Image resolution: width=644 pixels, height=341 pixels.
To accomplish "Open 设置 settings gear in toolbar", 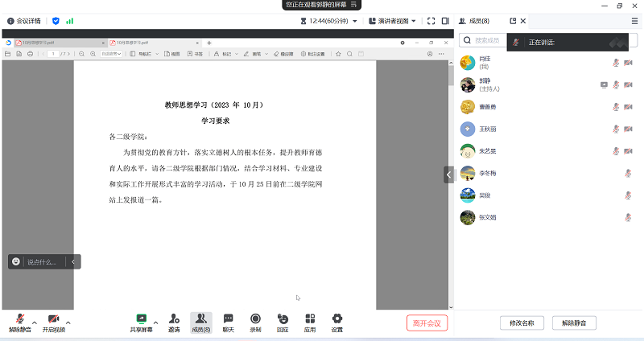I will click(337, 320).
